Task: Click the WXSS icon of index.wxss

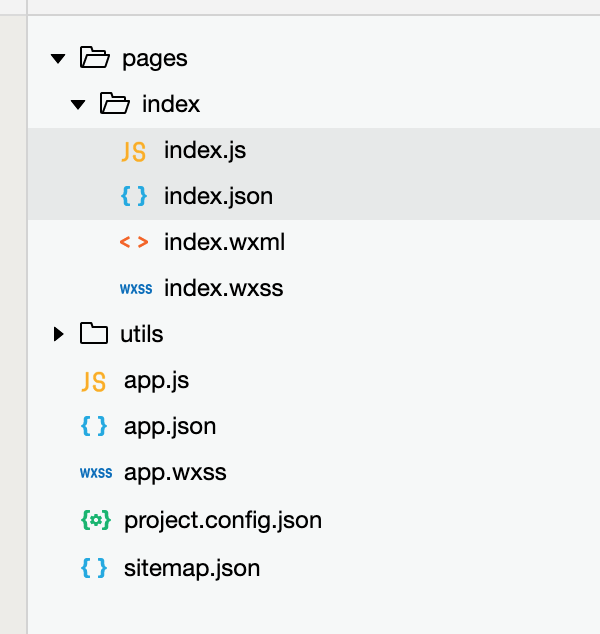Action: pos(136,289)
